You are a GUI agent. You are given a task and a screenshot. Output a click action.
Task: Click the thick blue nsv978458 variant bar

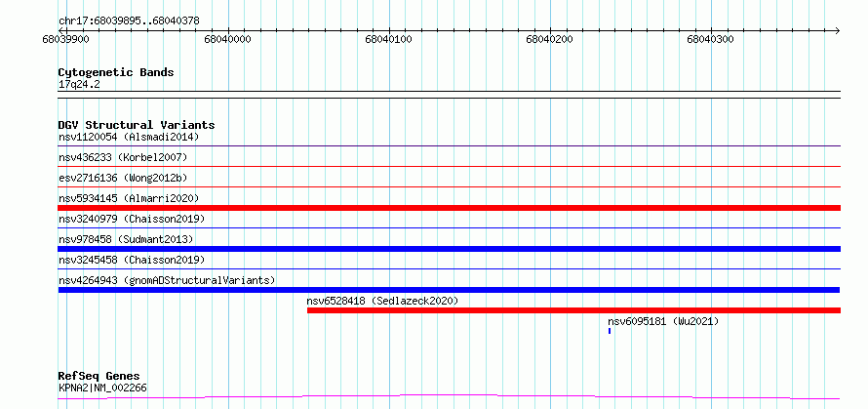(x=449, y=249)
